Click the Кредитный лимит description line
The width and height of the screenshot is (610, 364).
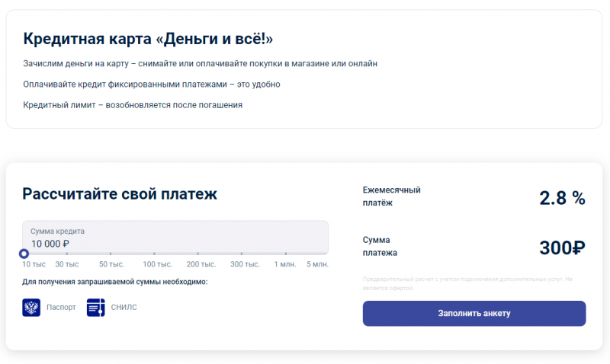pos(133,105)
